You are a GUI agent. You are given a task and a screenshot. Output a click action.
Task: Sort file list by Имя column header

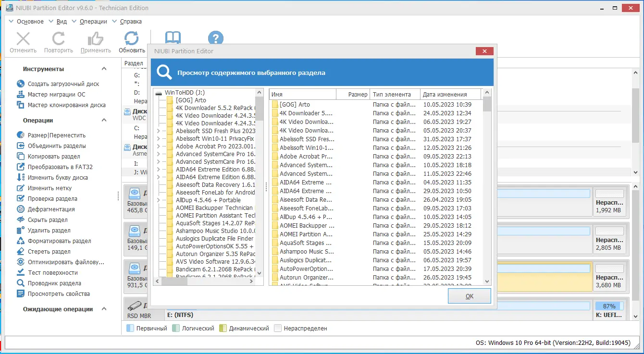[x=302, y=95]
